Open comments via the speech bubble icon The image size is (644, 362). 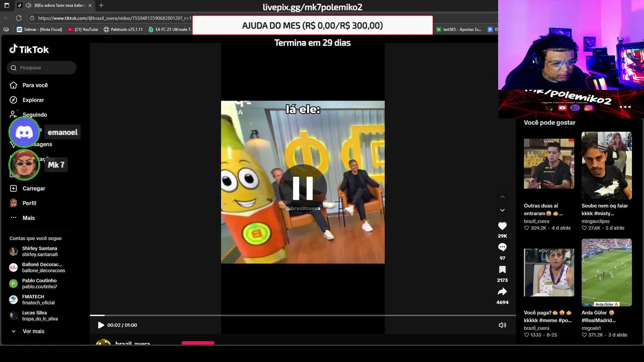[x=502, y=247]
